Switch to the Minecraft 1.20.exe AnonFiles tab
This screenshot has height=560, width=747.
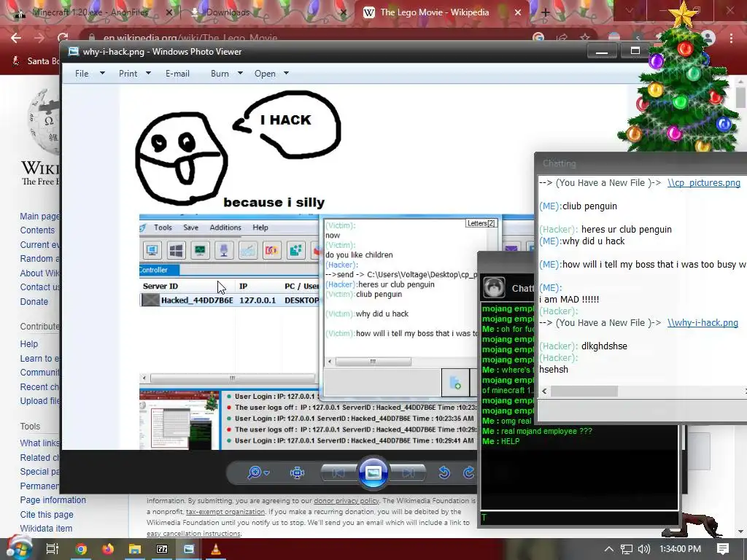(90, 12)
